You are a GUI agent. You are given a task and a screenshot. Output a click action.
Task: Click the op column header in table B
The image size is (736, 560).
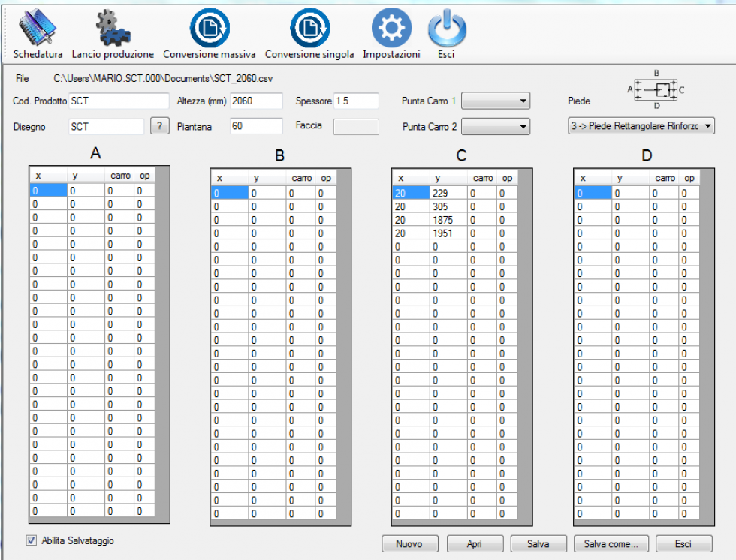326,178
